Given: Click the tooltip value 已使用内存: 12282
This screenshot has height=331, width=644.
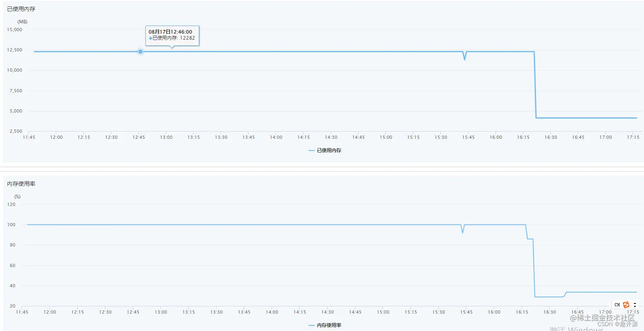Looking at the screenshot, I should (172, 38).
